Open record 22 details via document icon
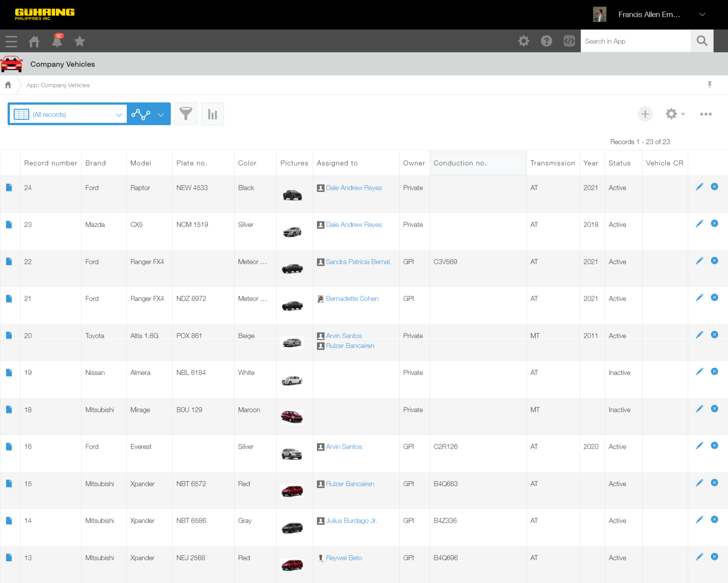This screenshot has width=728, height=583. (9, 262)
